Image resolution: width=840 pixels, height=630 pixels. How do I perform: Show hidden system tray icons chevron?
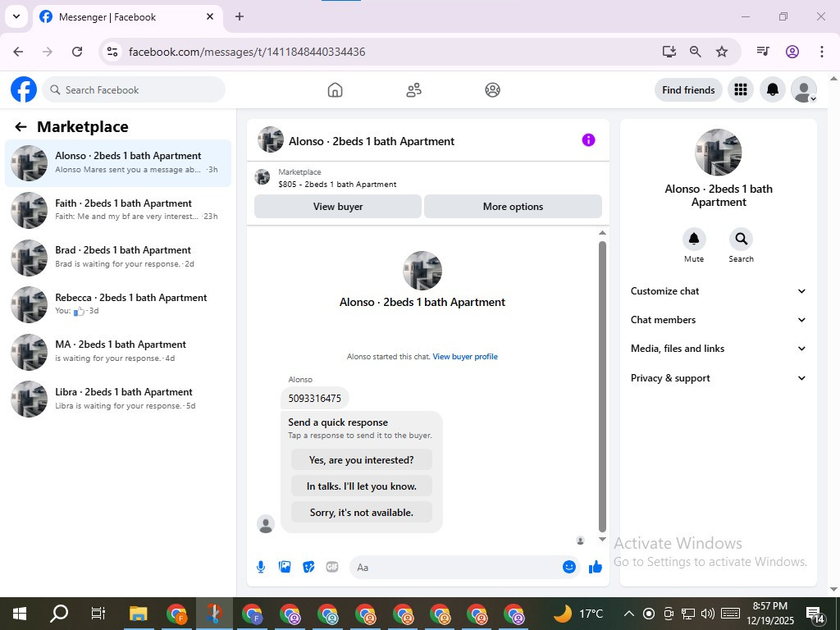(629, 614)
